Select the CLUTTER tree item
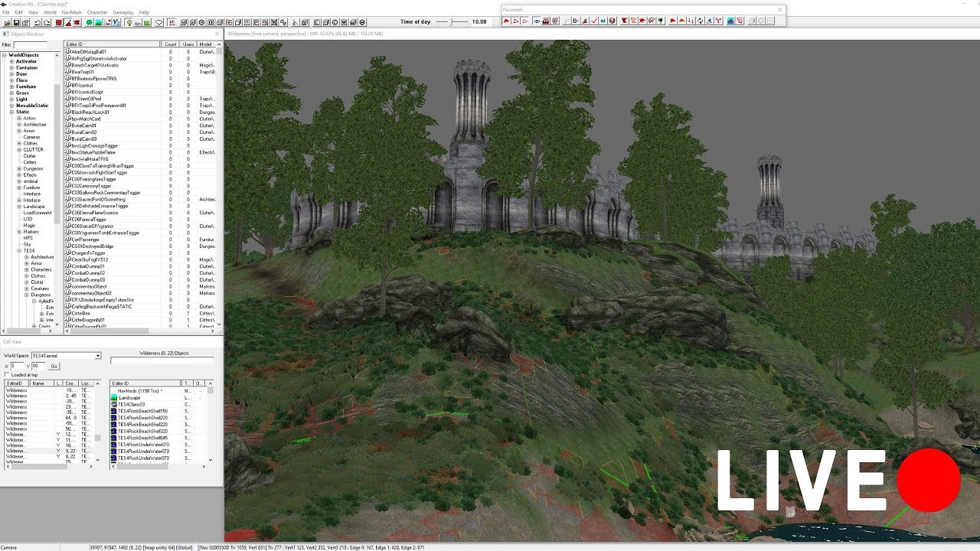This screenshot has width=980, height=551. click(33, 150)
